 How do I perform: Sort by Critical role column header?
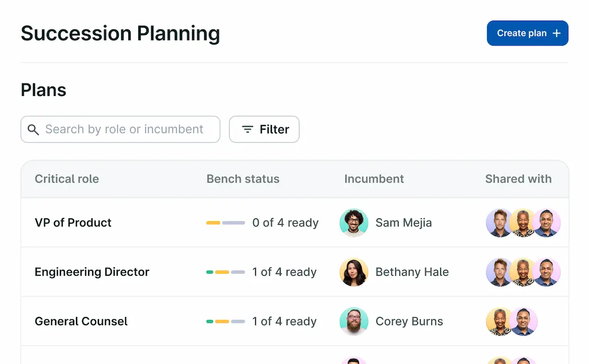click(x=67, y=179)
